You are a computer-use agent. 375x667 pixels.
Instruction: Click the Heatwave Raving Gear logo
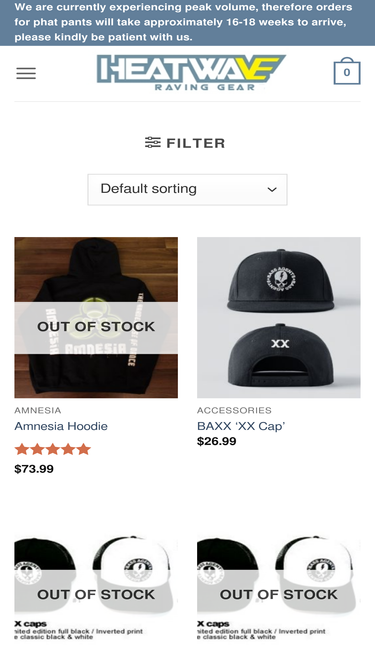[191, 73]
